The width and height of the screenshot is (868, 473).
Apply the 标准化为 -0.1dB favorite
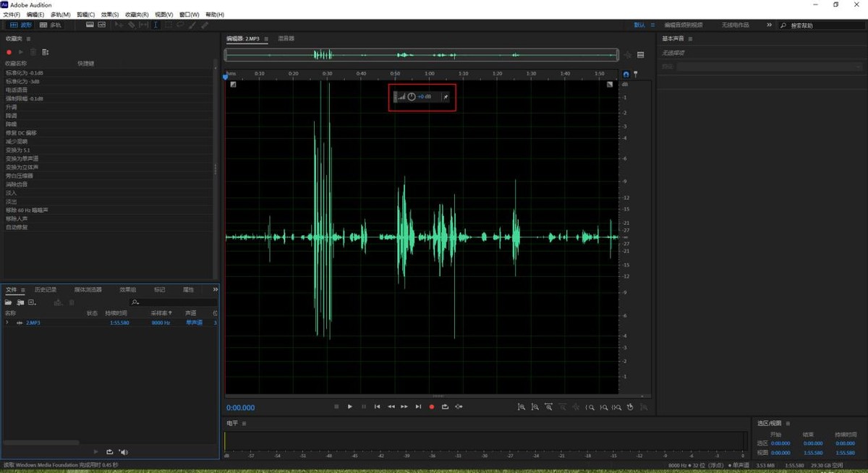click(24, 72)
